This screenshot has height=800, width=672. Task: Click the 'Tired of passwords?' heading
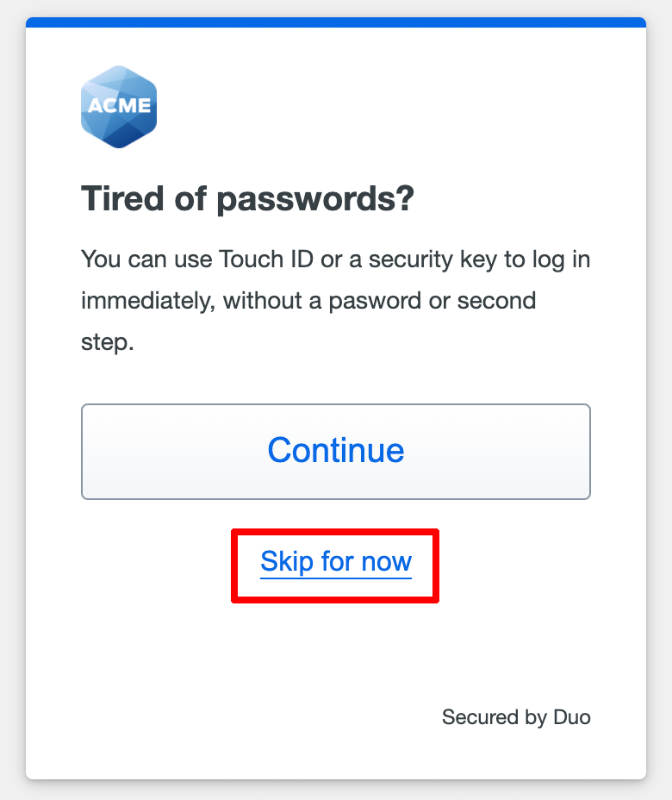pos(248,198)
